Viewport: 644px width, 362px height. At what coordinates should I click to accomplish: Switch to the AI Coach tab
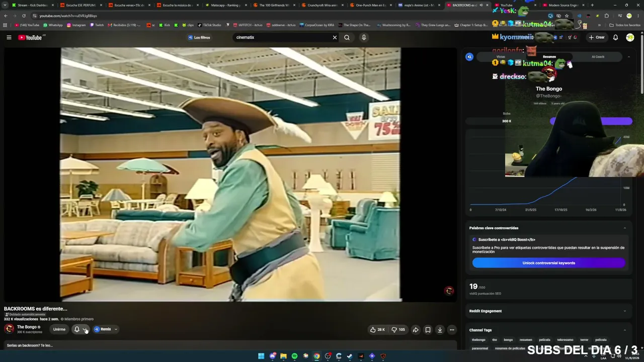[598, 57]
